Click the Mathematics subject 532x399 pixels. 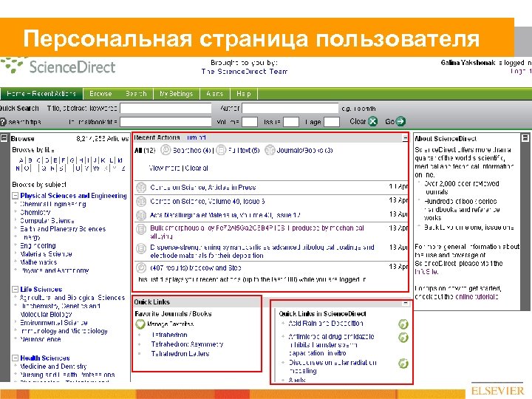pyautogui.click(x=38, y=262)
